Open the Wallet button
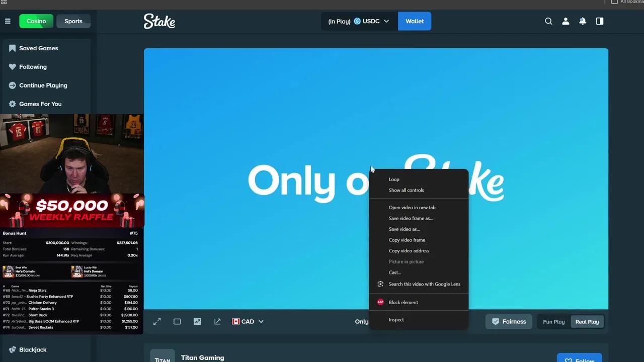The width and height of the screenshot is (644, 362). pos(415,21)
